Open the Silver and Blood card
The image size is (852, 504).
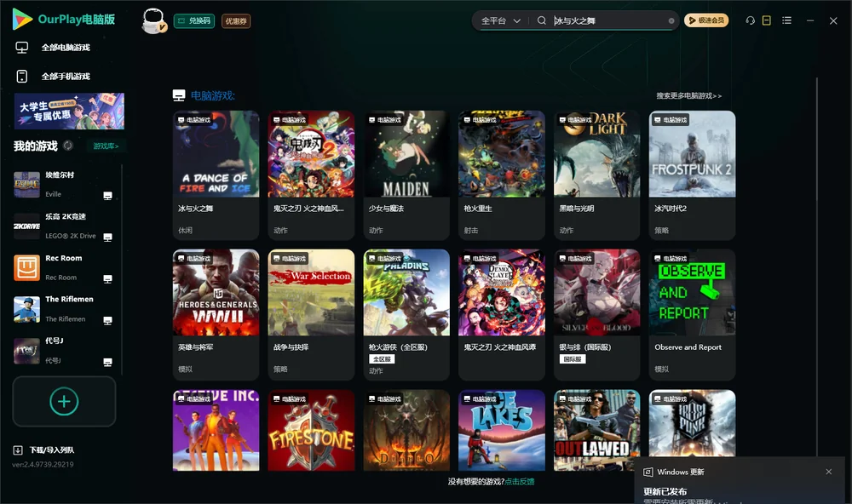coord(596,314)
